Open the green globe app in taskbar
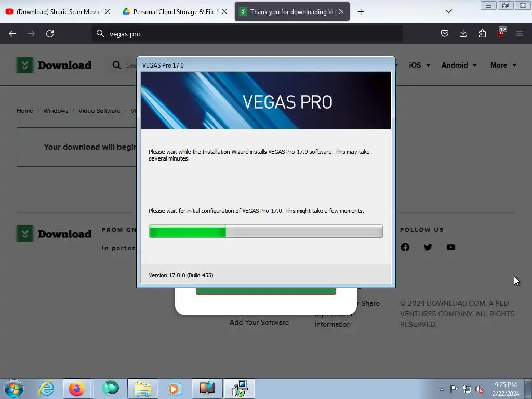532x399 pixels. (111, 389)
